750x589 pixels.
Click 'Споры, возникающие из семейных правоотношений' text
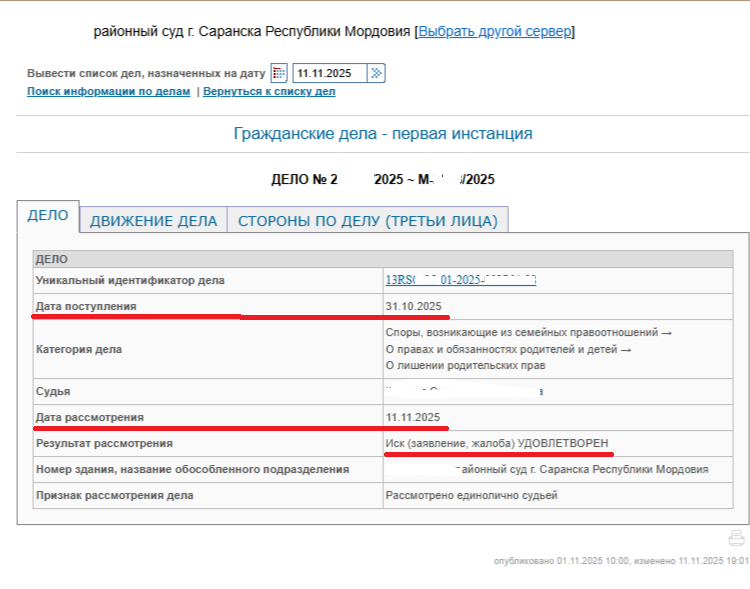(x=522, y=333)
